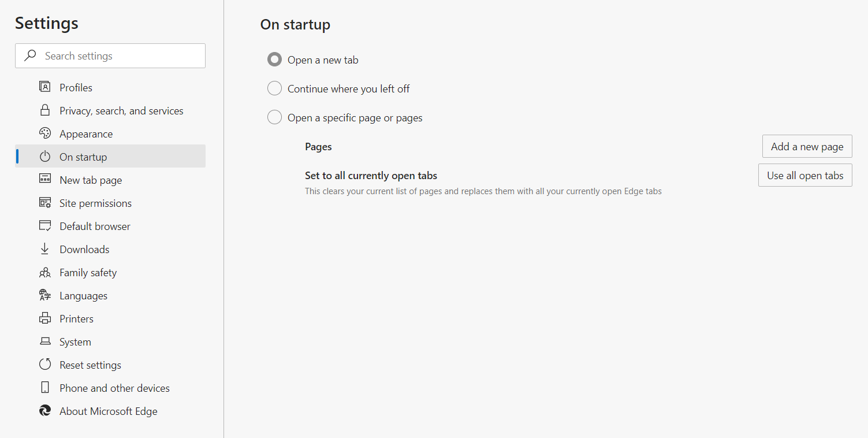Click the lock icon for Privacy settings

[45, 110]
